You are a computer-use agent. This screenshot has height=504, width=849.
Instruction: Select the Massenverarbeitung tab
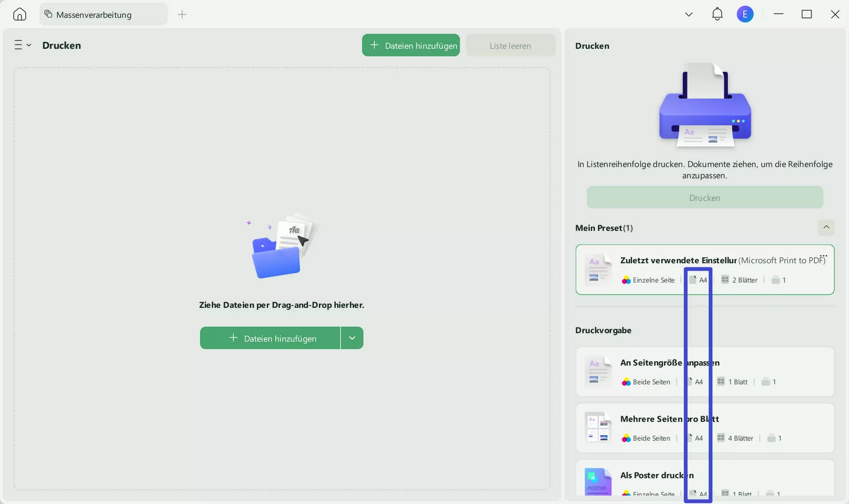coord(103,15)
